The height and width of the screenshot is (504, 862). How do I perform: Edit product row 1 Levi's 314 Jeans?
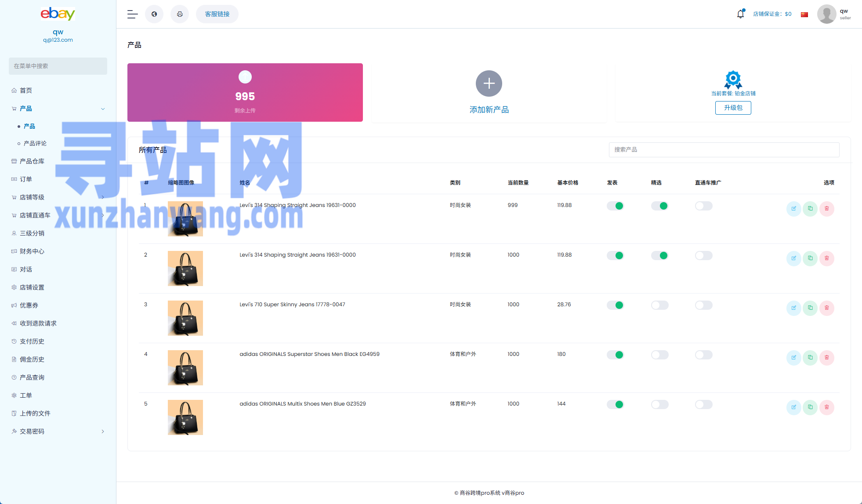click(x=793, y=209)
